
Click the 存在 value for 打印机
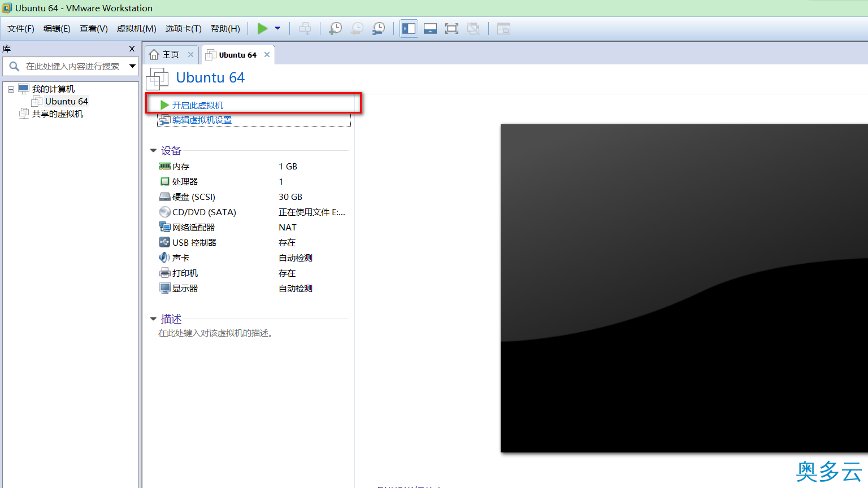click(287, 273)
